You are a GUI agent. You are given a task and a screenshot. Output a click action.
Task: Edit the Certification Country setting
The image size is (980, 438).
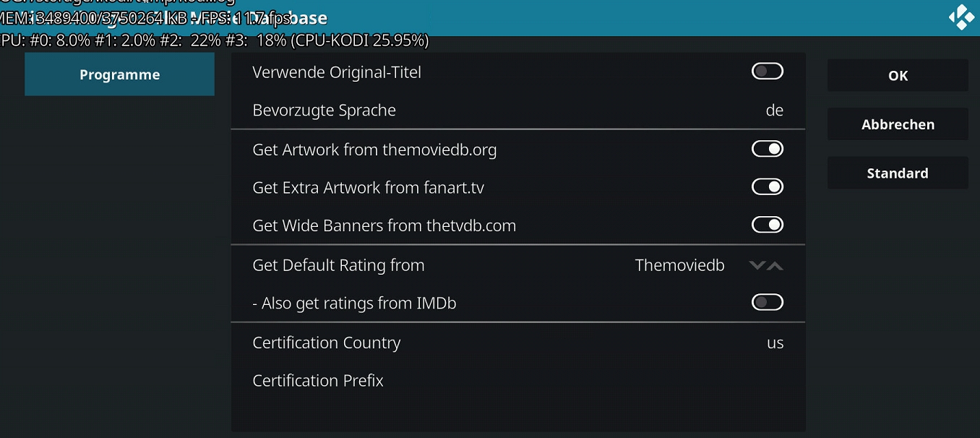click(517, 343)
